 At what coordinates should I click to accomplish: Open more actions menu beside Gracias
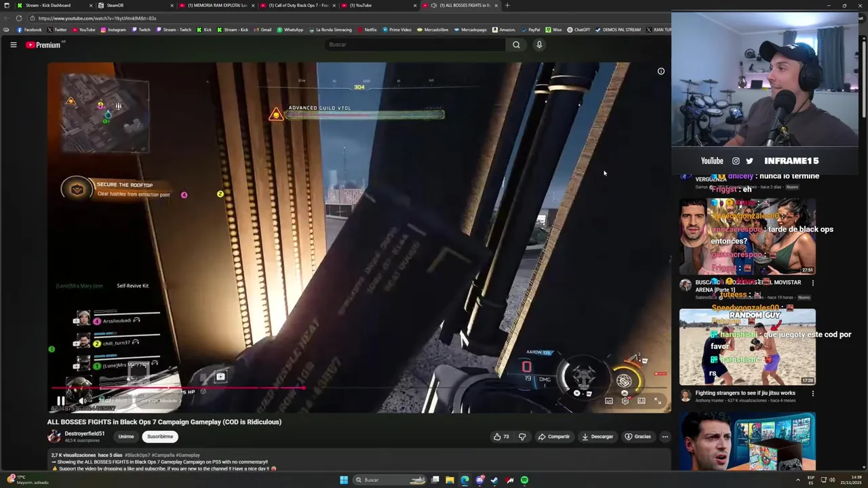[665, 436]
